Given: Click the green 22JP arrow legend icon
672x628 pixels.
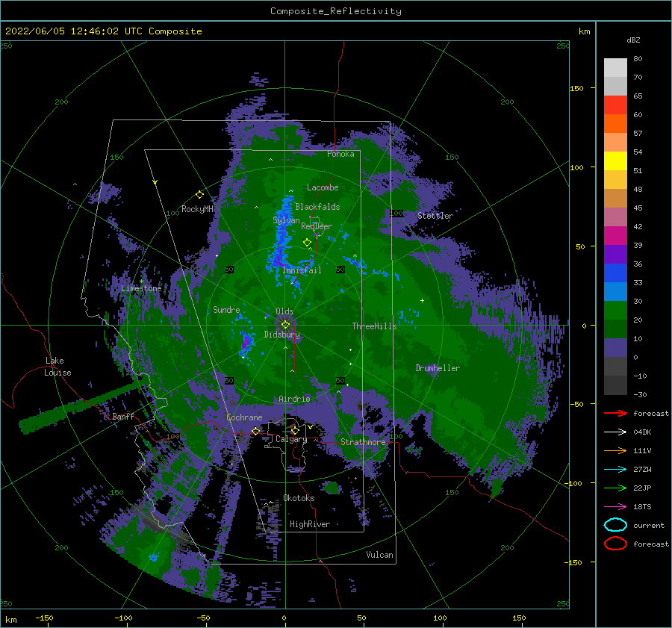Looking at the screenshot, I should (615, 488).
